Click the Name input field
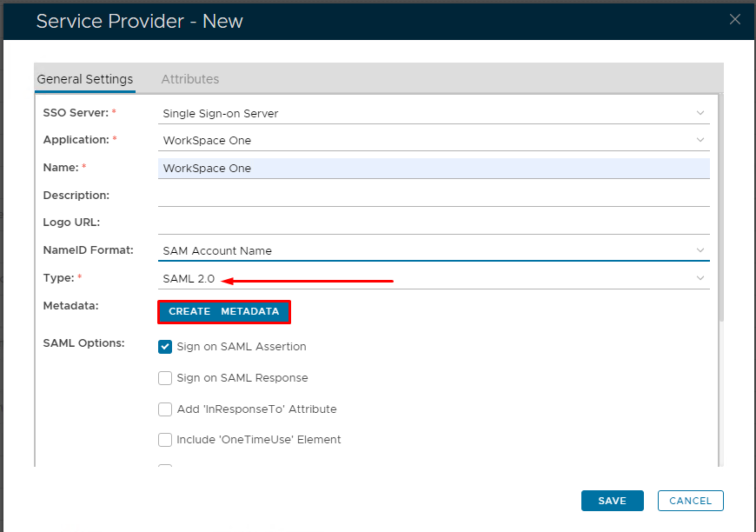This screenshot has height=532, width=756. 433,169
